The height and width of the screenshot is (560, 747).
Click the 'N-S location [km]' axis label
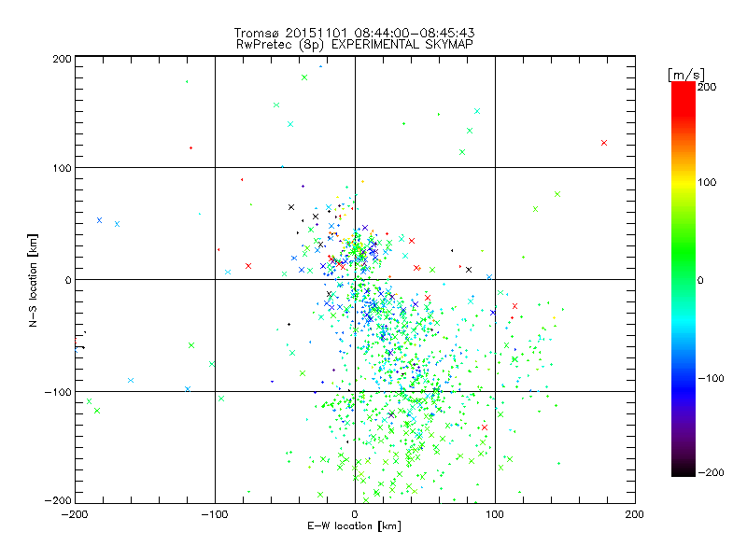(x=33, y=280)
